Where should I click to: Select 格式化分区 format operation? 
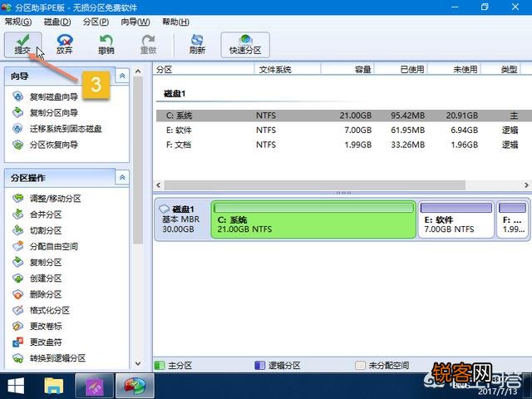coord(42,310)
